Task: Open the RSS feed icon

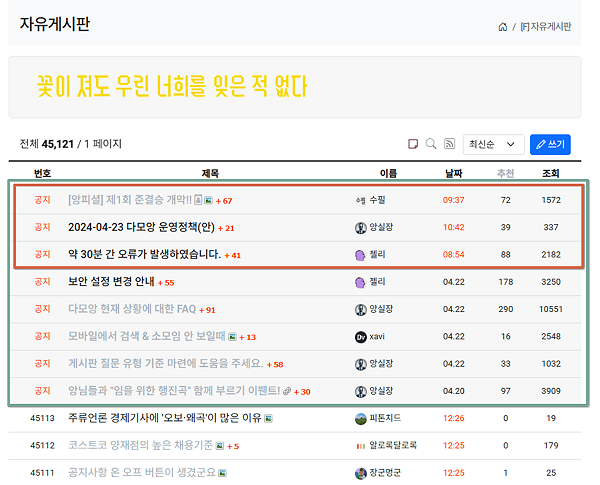Action: click(449, 144)
